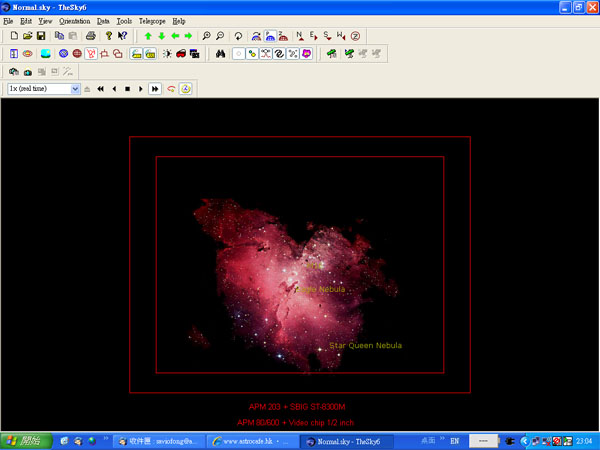This screenshot has height=450, width=600.
Task: Click the Save file icon
Action: point(41,36)
